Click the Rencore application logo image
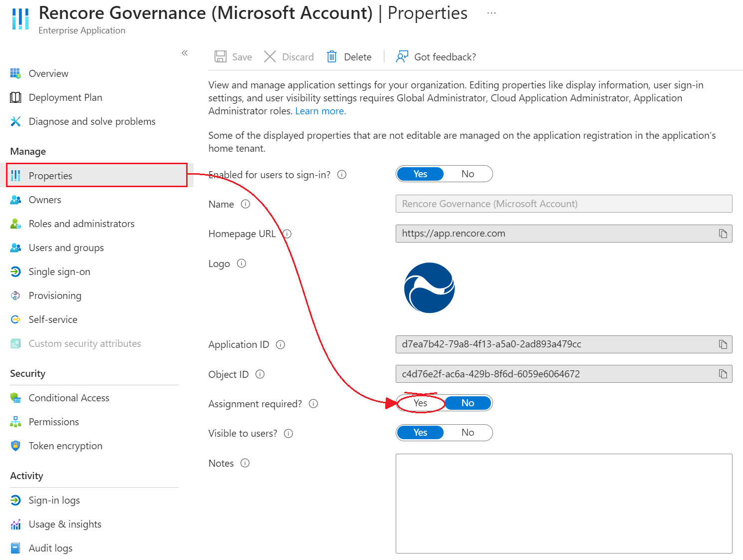Screen dimensions: 743x560 (x=429, y=288)
